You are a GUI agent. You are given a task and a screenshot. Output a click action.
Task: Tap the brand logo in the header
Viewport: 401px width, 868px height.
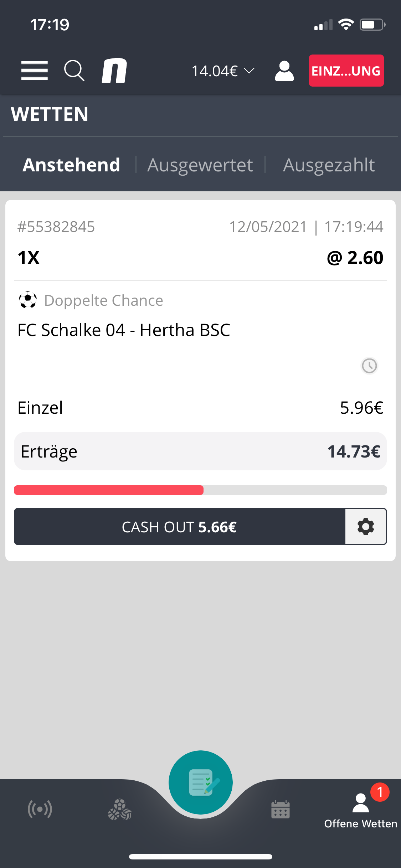[x=114, y=71]
